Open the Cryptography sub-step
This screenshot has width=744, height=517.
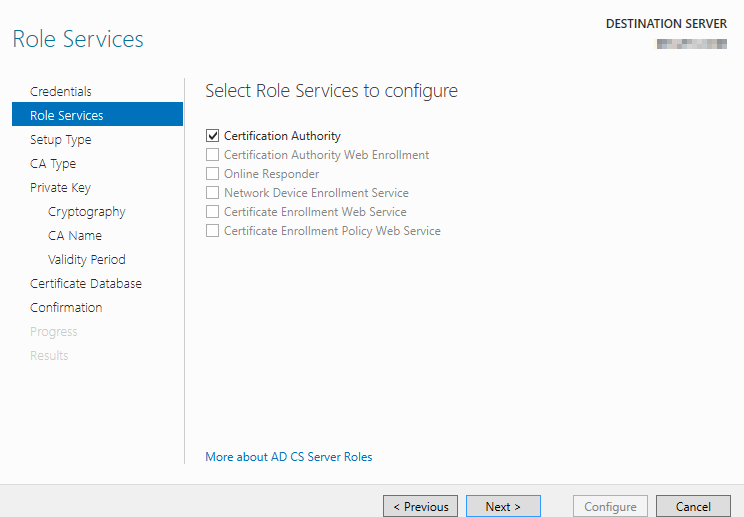click(x=86, y=211)
